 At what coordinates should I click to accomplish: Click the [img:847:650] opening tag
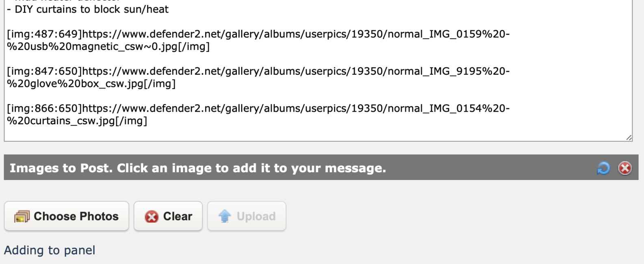(x=45, y=71)
